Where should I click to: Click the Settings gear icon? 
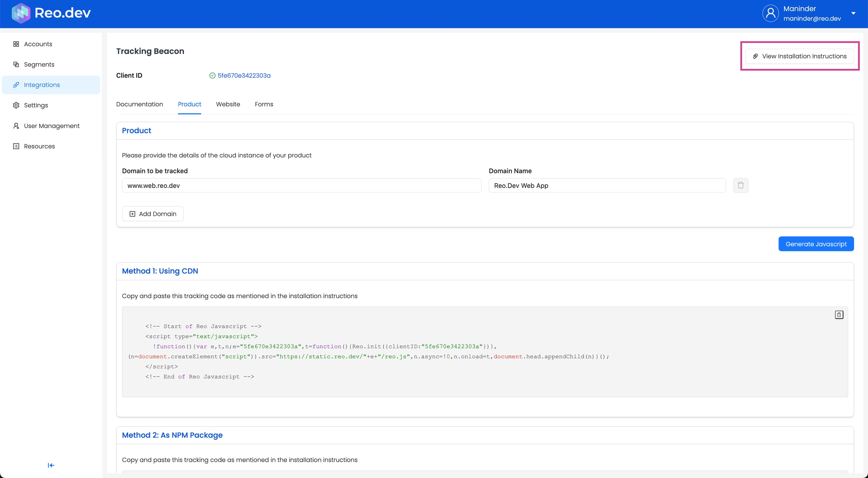click(x=16, y=105)
